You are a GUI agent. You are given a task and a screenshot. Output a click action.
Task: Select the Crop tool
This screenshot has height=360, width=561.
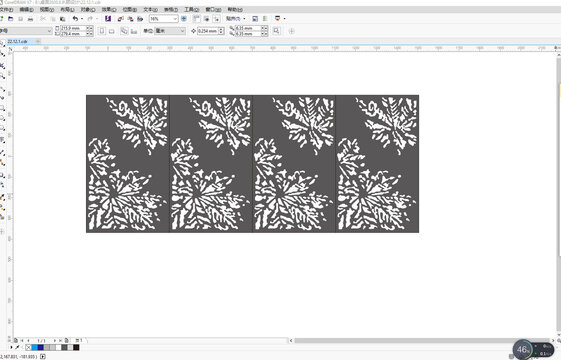2,66
